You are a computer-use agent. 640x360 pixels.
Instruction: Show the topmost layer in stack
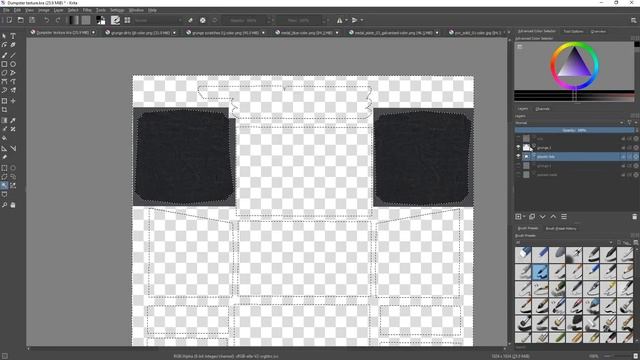click(518, 138)
